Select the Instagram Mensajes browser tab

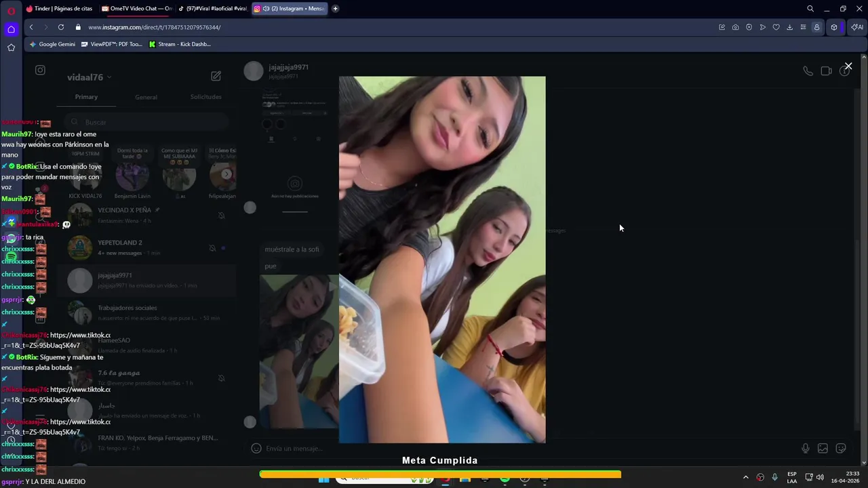[x=289, y=9]
